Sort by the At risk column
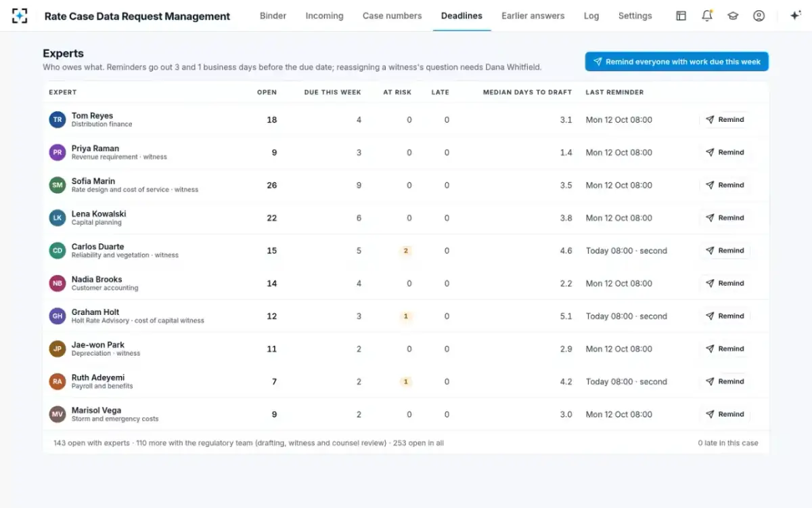This screenshot has width=812, height=508. pyautogui.click(x=397, y=92)
